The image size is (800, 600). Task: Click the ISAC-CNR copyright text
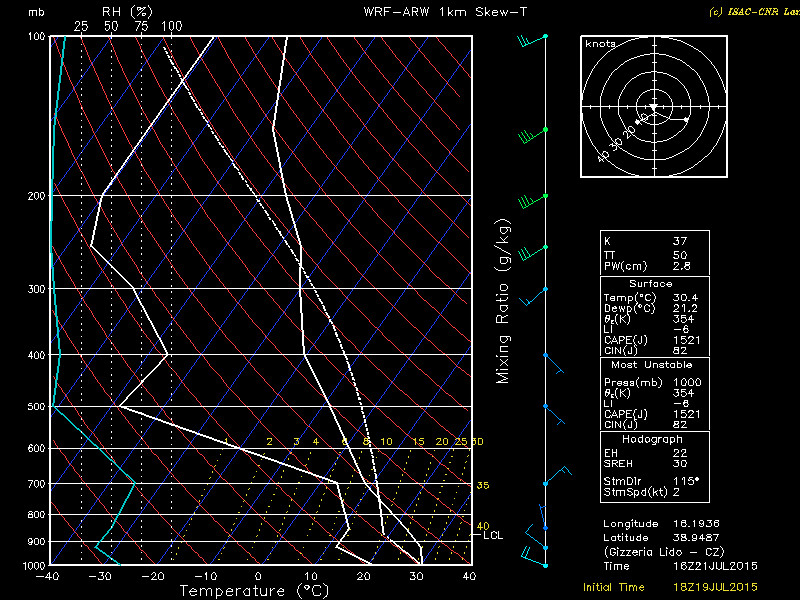click(x=755, y=12)
